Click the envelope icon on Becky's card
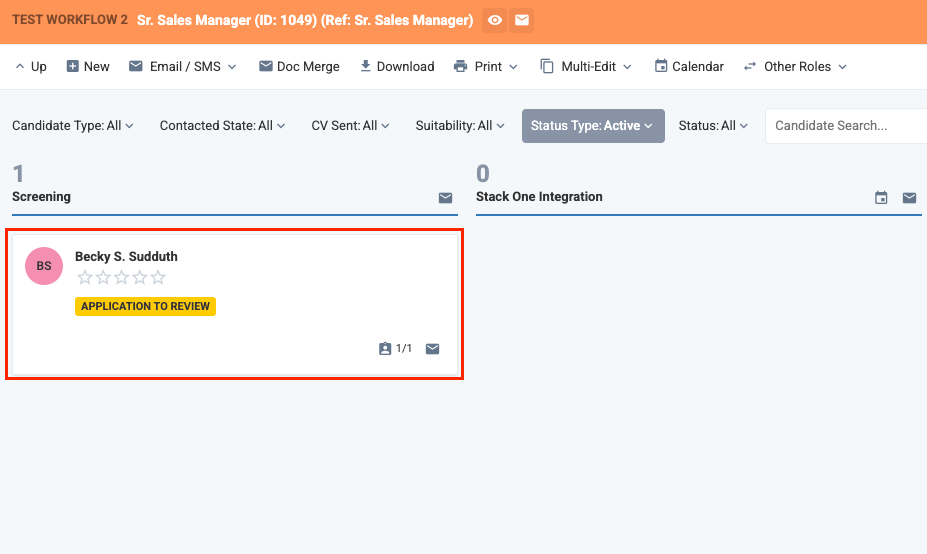The height and width of the screenshot is (554, 927). pyautogui.click(x=432, y=349)
